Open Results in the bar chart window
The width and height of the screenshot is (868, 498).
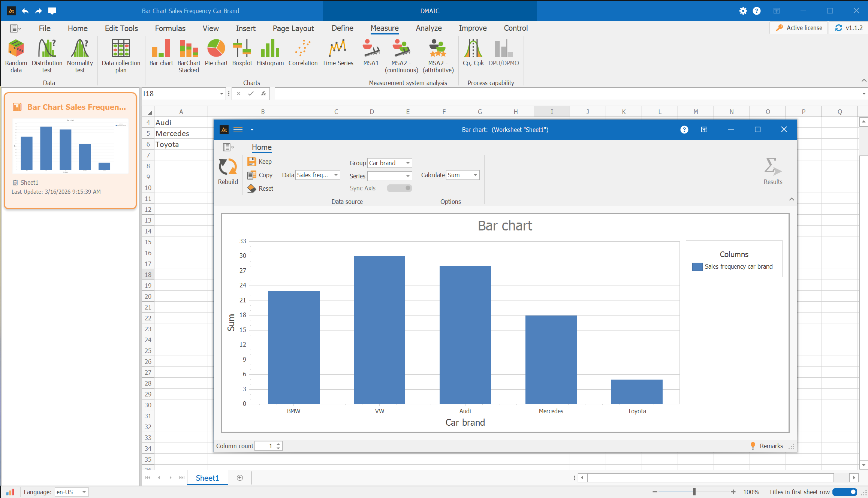[x=773, y=171]
